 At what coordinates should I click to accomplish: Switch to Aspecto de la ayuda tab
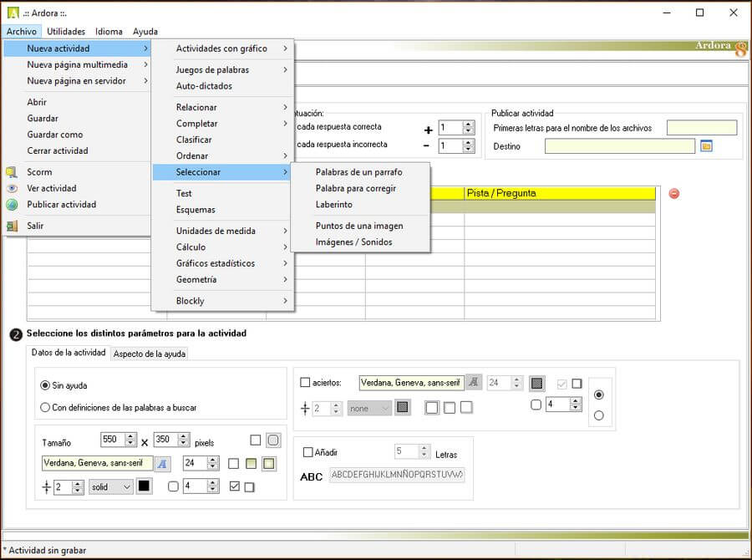[150, 354]
